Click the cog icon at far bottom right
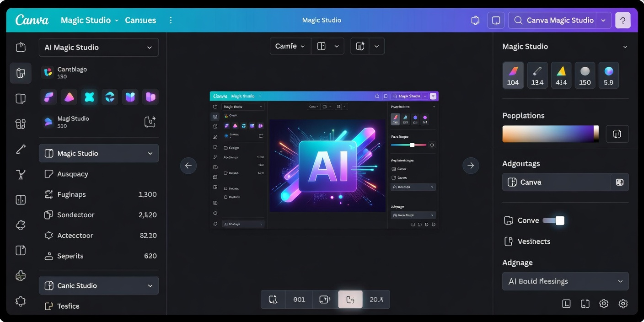This screenshot has width=644, height=322. (x=623, y=304)
